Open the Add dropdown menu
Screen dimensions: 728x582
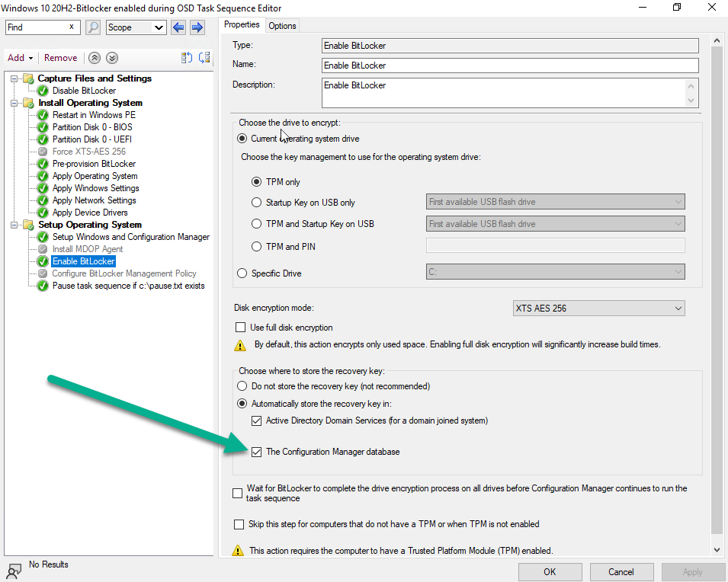[21, 58]
